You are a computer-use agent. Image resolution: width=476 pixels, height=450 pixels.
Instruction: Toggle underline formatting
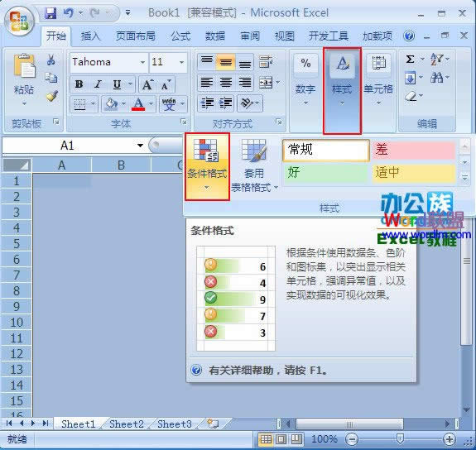117,84
